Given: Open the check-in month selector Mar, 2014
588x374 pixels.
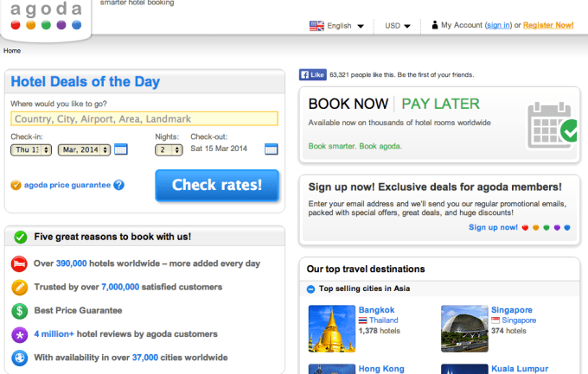Looking at the screenshot, I should (x=84, y=150).
